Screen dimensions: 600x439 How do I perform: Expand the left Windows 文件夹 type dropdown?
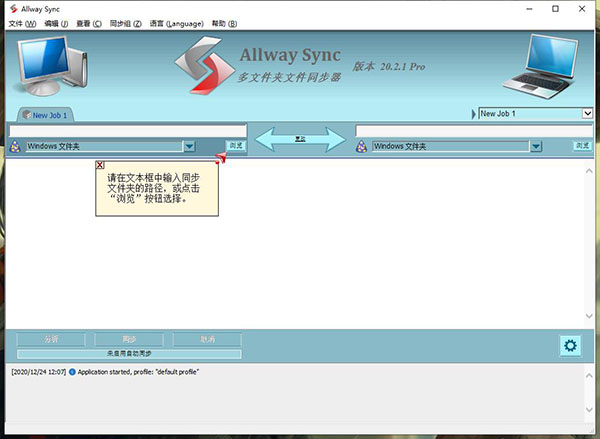click(189, 146)
